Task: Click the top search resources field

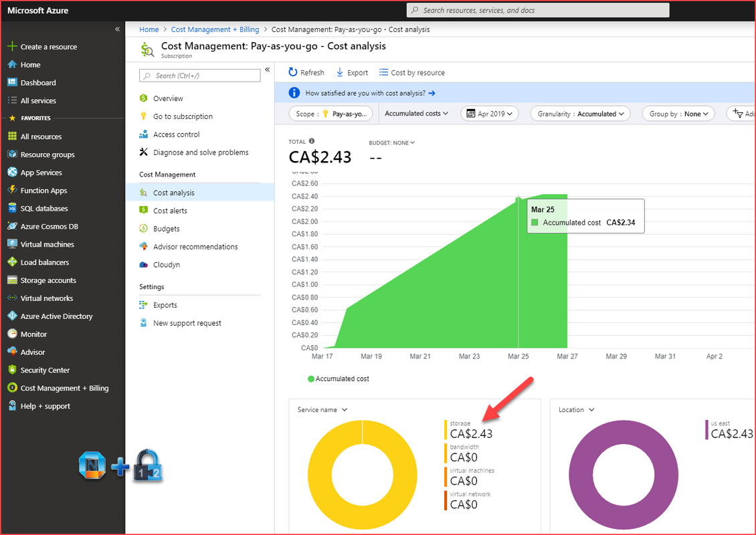Action: pyautogui.click(x=538, y=10)
